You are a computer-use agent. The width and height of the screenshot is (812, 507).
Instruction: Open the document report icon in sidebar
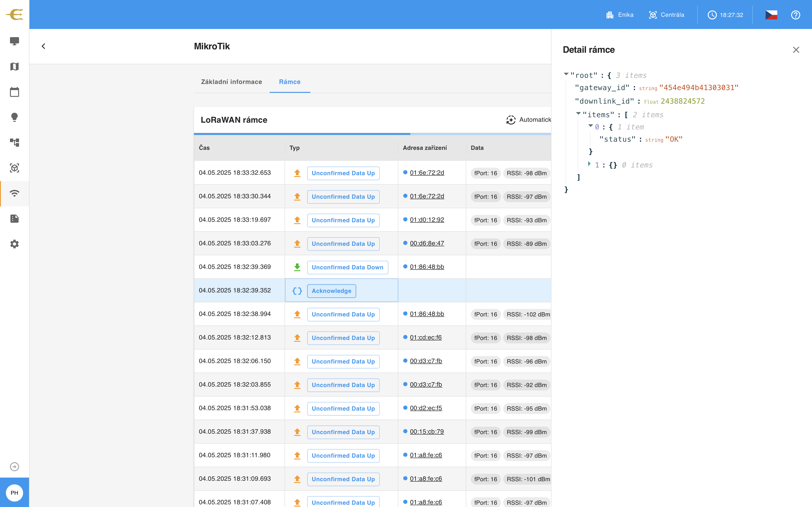pos(14,219)
